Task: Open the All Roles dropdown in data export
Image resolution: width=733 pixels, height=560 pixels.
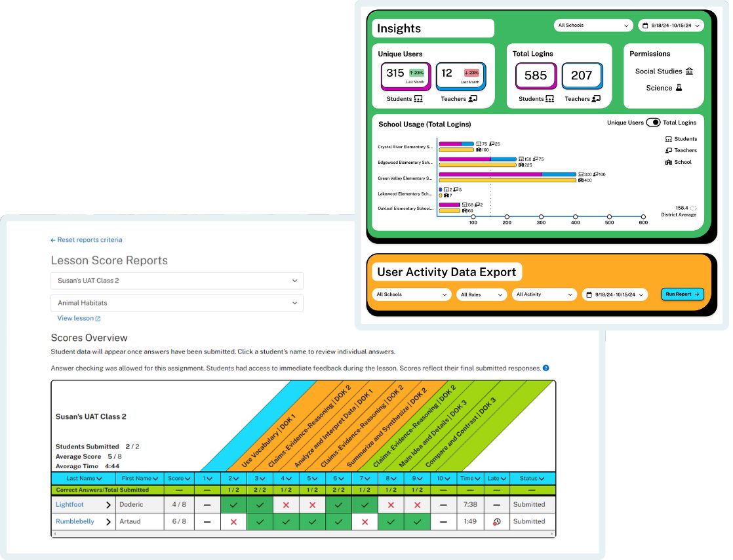Action: (481, 294)
